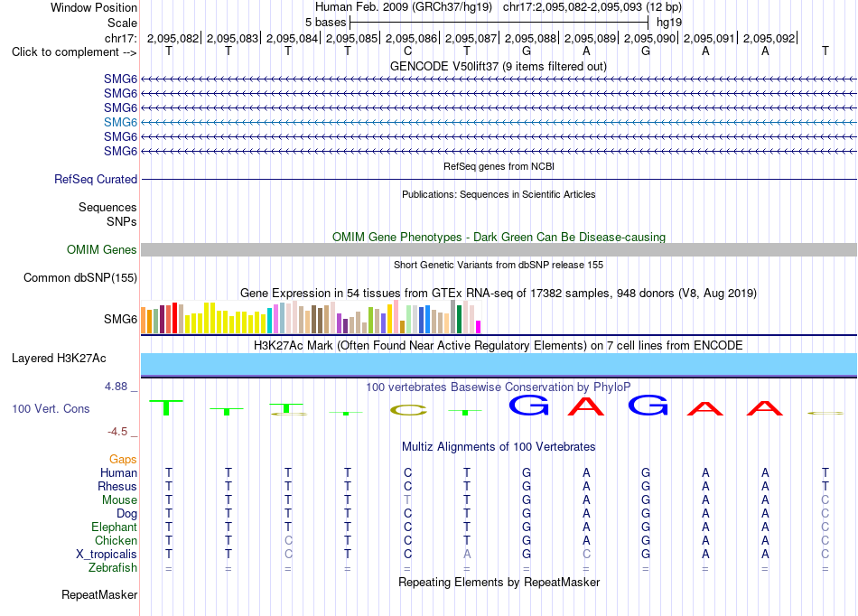Viewport: 858px width, 616px height.
Task: Click the GENCODE V50lift37 track title
Action: coord(499,66)
